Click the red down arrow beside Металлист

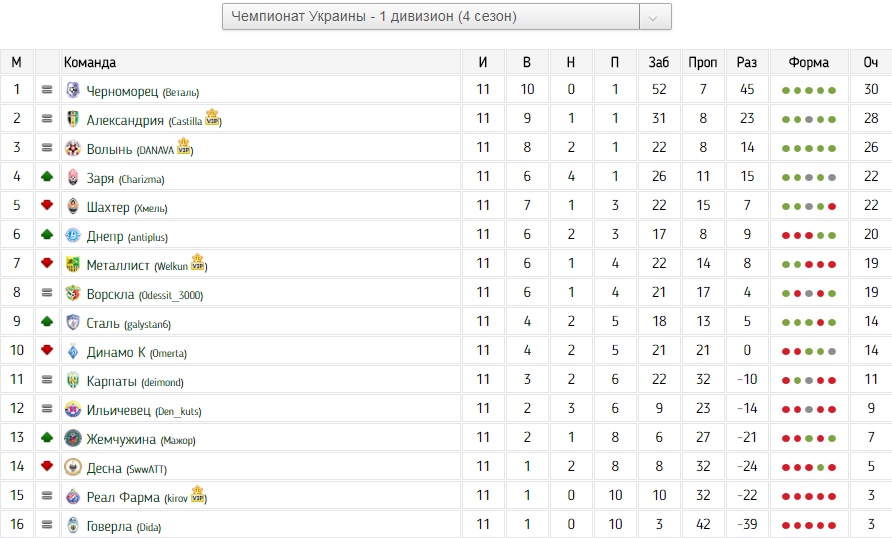pyautogui.click(x=47, y=264)
